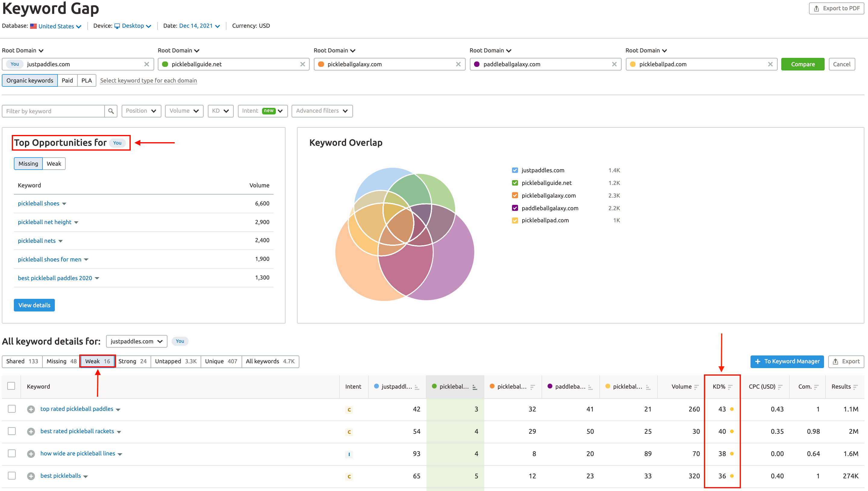Screen dimensions: 868x491
Task: Switch to the Shared 133 tab
Action: coord(22,361)
